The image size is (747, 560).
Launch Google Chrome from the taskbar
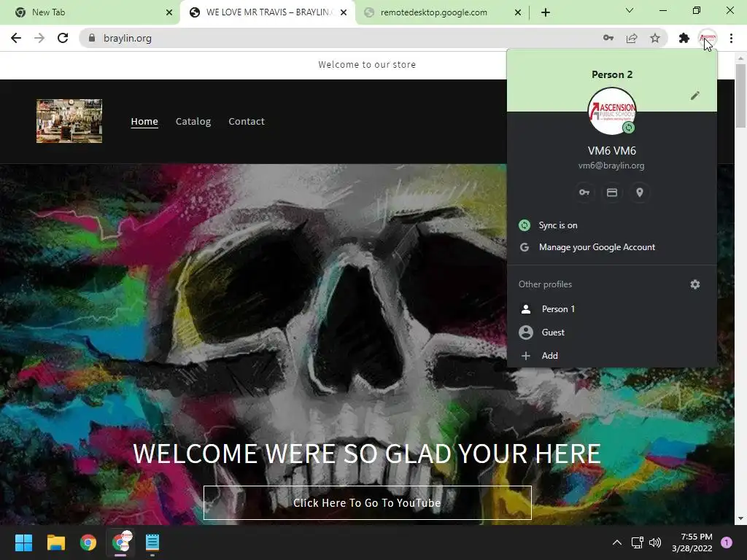click(88, 542)
